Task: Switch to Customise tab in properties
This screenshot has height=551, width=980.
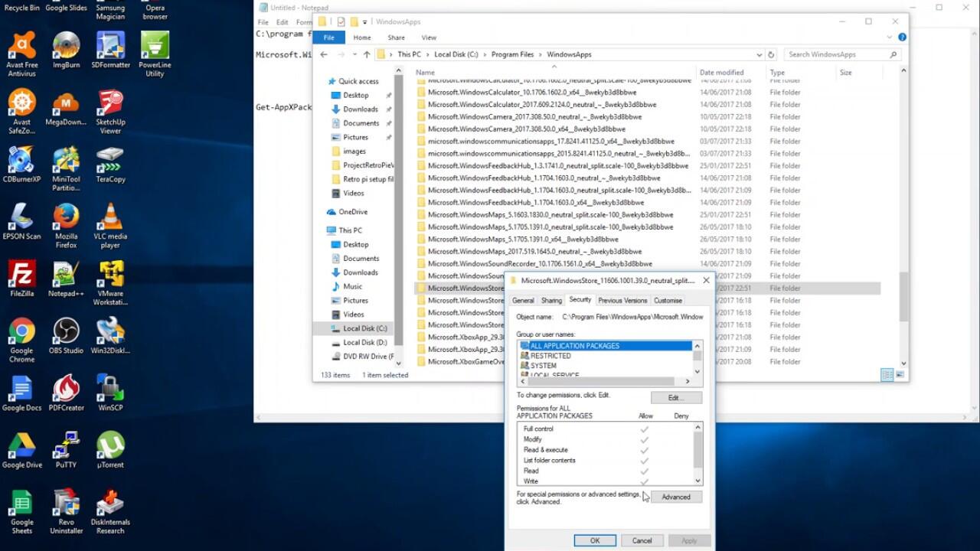Action: tap(668, 300)
